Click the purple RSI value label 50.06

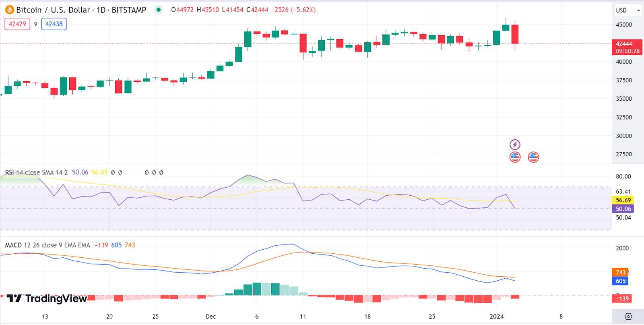coord(623,209)
